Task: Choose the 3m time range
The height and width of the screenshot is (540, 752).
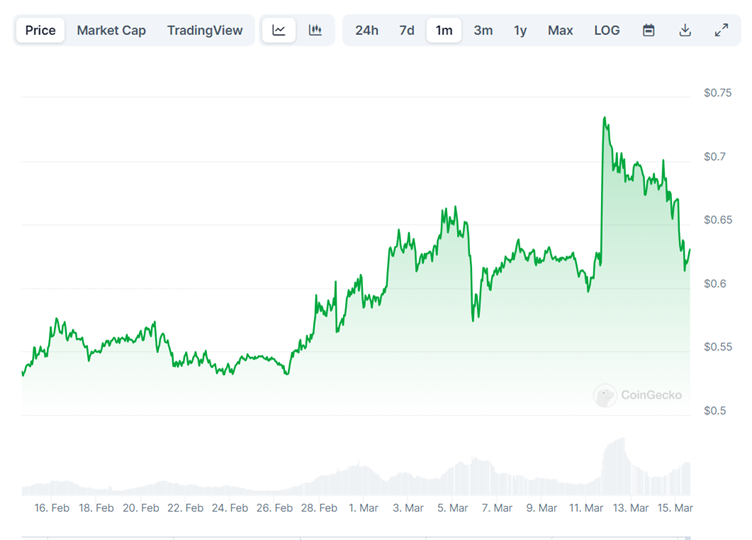Action: (x=483, y=30)
